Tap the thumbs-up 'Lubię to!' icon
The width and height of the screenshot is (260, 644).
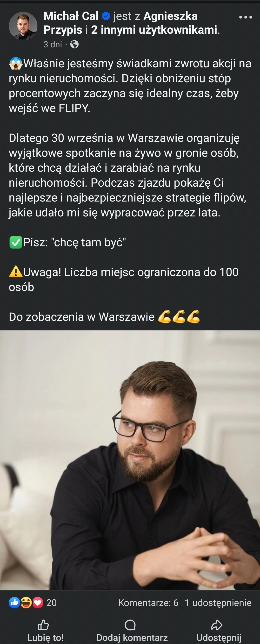tap(43, 625)
